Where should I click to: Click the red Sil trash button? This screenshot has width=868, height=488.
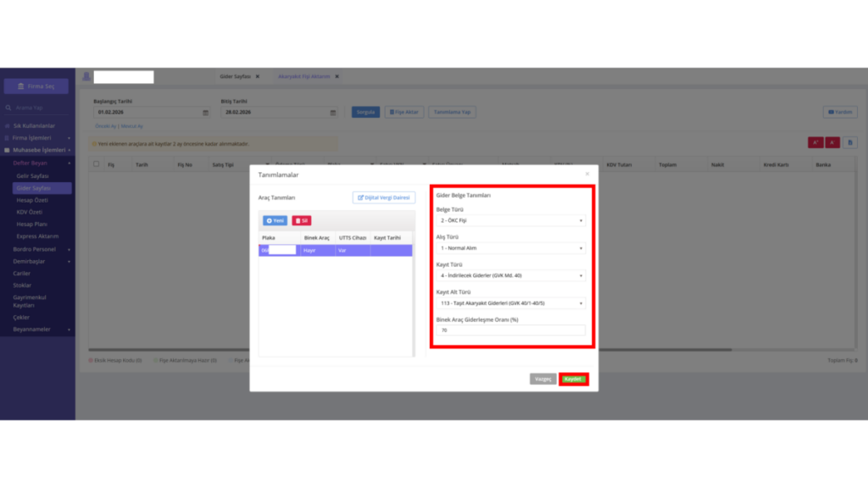[x=302, y=221]
